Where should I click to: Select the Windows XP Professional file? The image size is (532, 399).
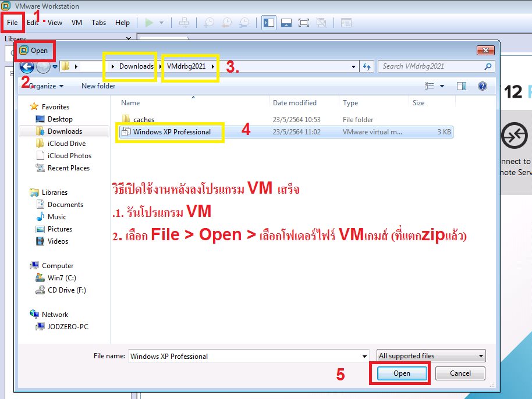tap(286, 132)
